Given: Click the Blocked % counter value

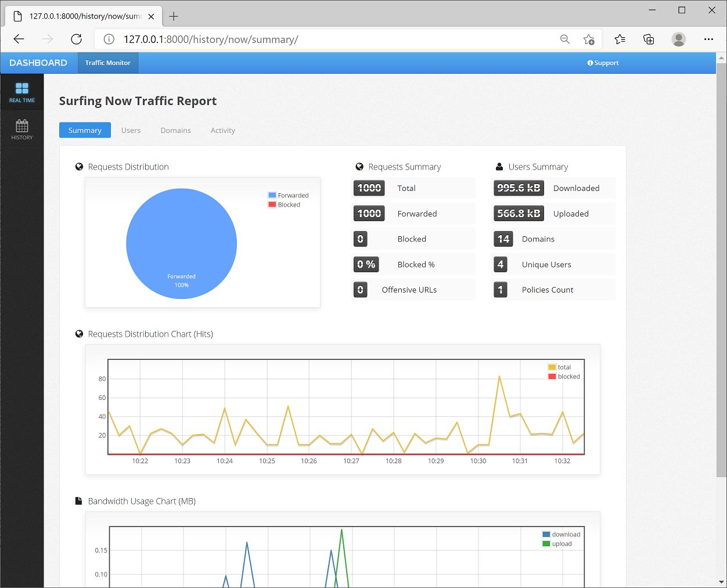Looking at the screenshot, I should tap(366, 264).
